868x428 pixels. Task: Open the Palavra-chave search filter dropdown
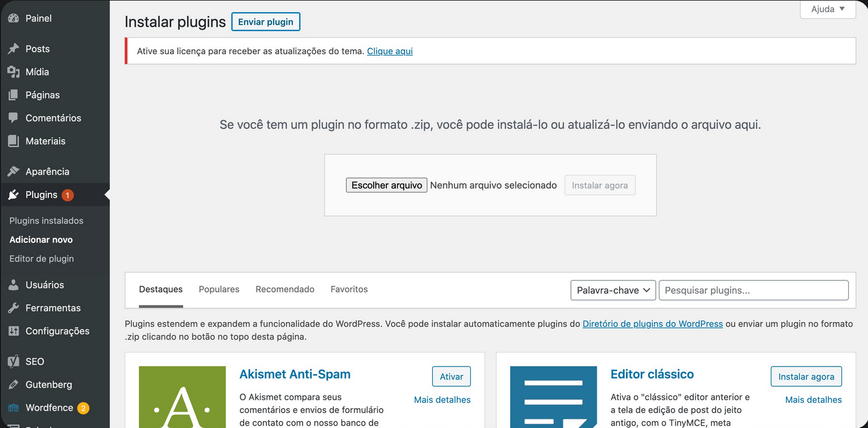612,290
